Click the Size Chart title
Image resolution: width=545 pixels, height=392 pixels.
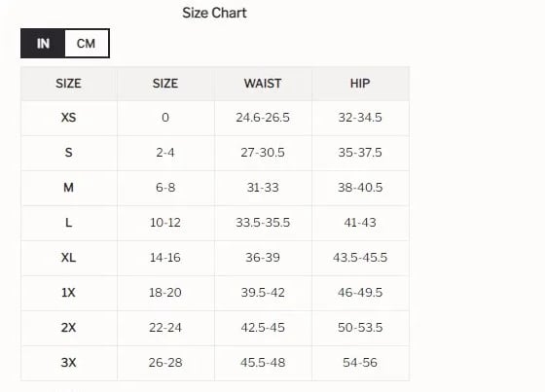(214, 13)
